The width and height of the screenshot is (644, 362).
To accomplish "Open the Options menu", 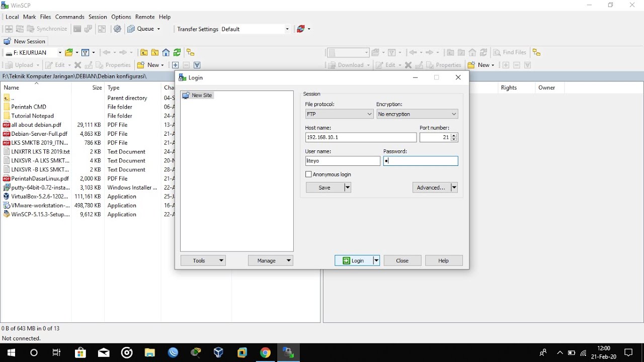I will (121, 17).
